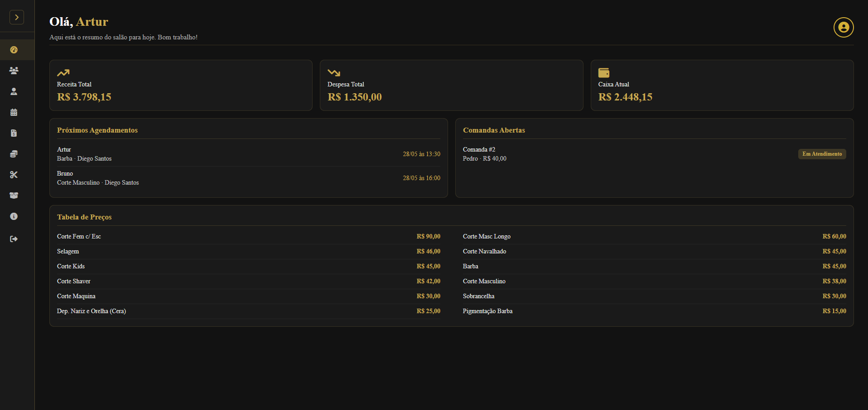
Task: Select Dep. Nariz e Orelha (Cera) row
Action: (x=249, y=311)
